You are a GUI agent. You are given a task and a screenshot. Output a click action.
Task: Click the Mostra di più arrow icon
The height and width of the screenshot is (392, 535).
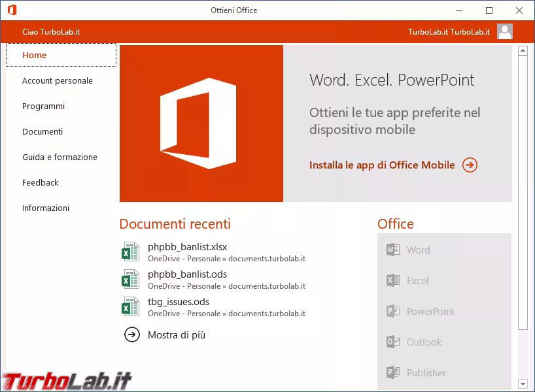click(132, 335)
